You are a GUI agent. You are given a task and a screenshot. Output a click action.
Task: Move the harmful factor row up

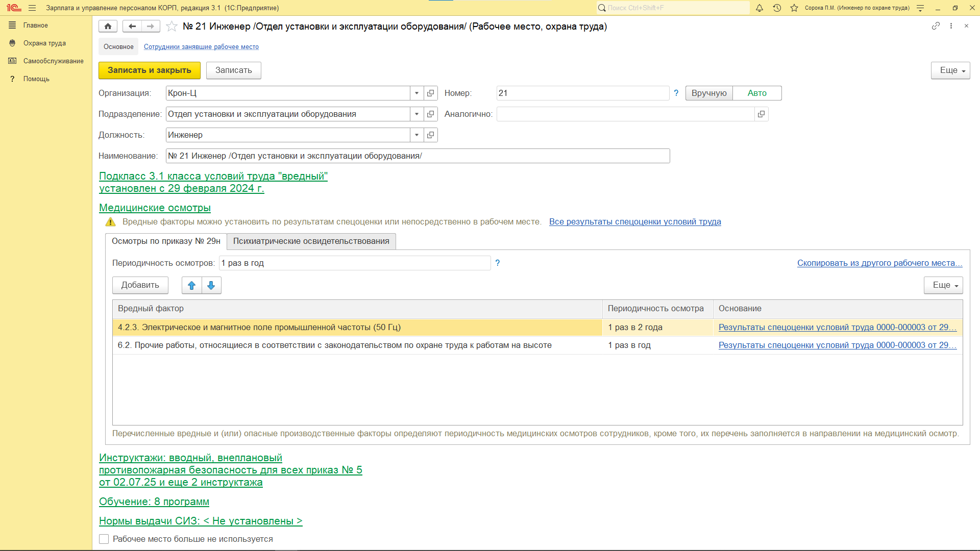coord(192,285)
